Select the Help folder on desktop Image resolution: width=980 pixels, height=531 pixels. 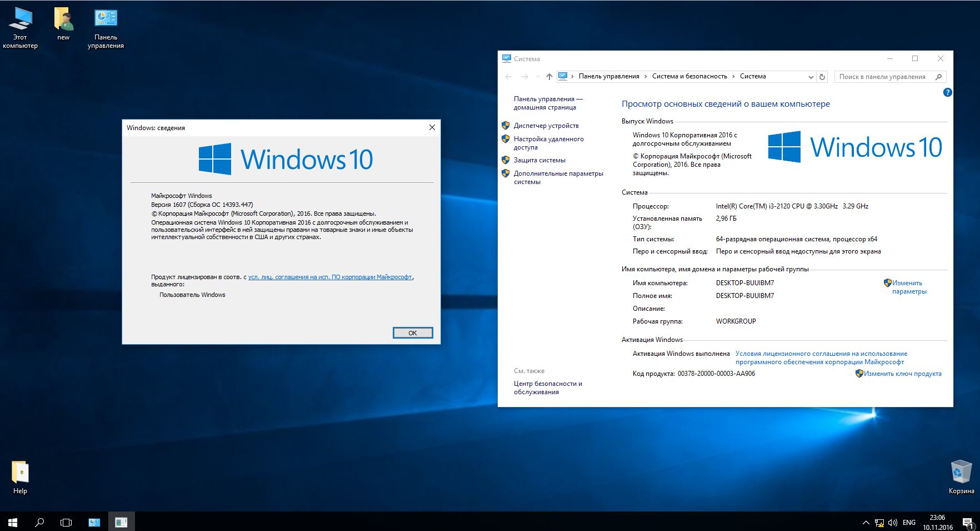(x=20, y=477)
